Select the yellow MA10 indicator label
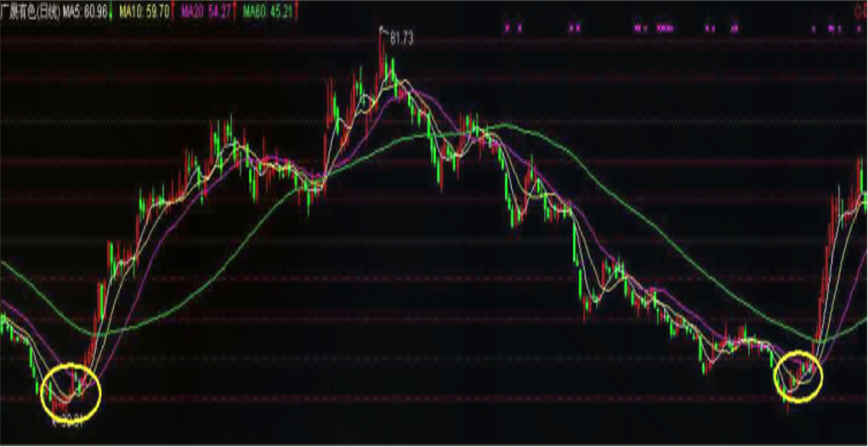This screenshot has height=447, width=868. click(145, 13)
